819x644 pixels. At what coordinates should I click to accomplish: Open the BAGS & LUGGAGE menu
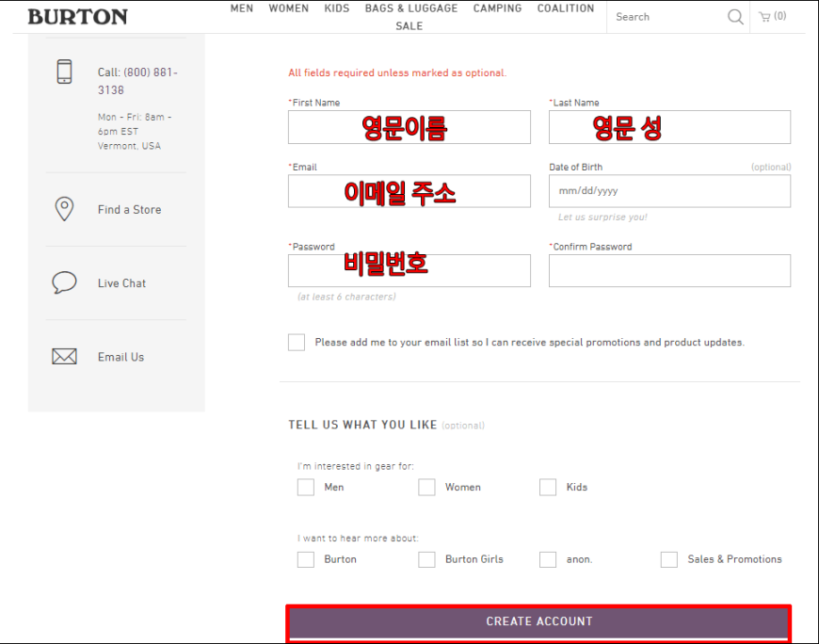click(x=411, y=8)
